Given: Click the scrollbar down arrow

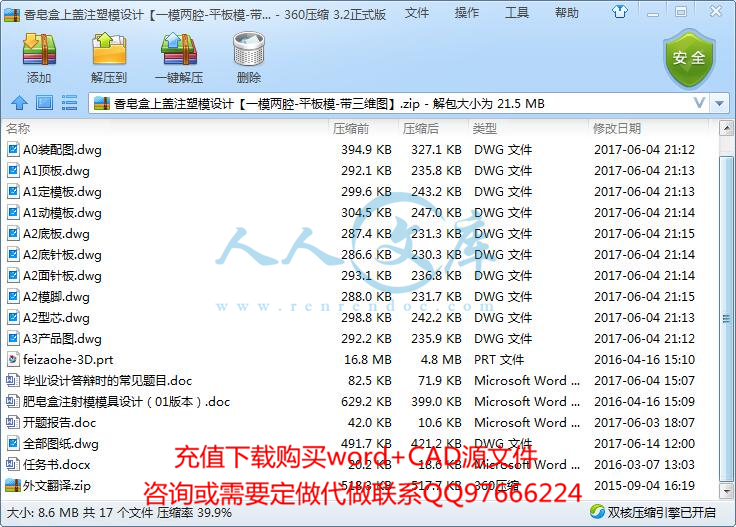Looking at the screenshot, I should point(726,491).
